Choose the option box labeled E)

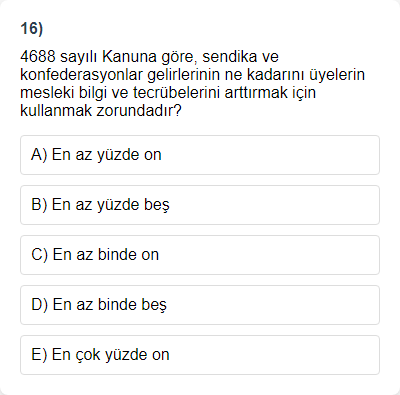click(x=200, y=355)
